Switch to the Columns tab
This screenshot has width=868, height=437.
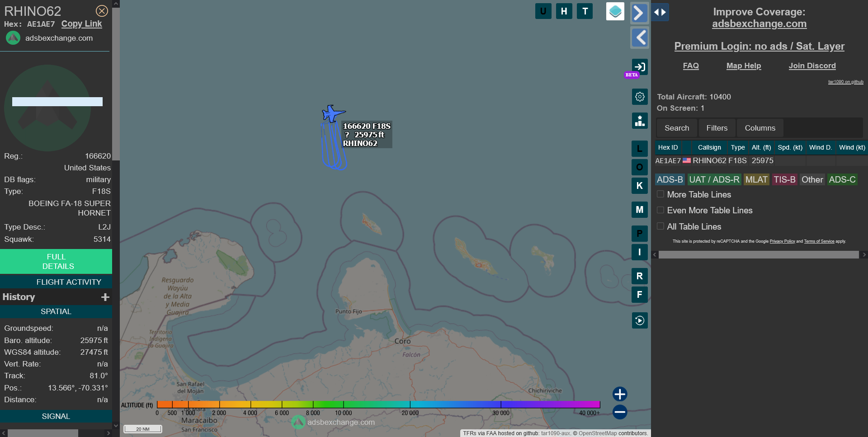[759, 128]
